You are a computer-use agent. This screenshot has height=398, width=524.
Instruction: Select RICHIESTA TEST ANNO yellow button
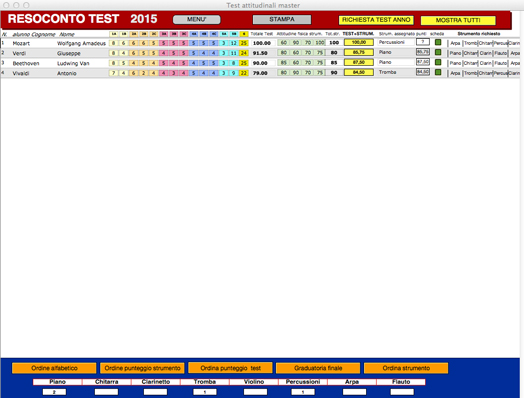tap(376, 20)
